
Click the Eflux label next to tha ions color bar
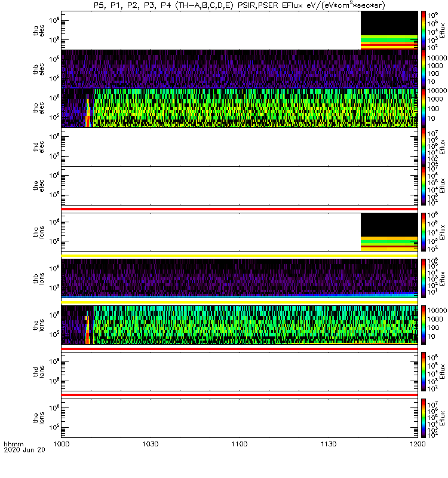pos(442,232)
